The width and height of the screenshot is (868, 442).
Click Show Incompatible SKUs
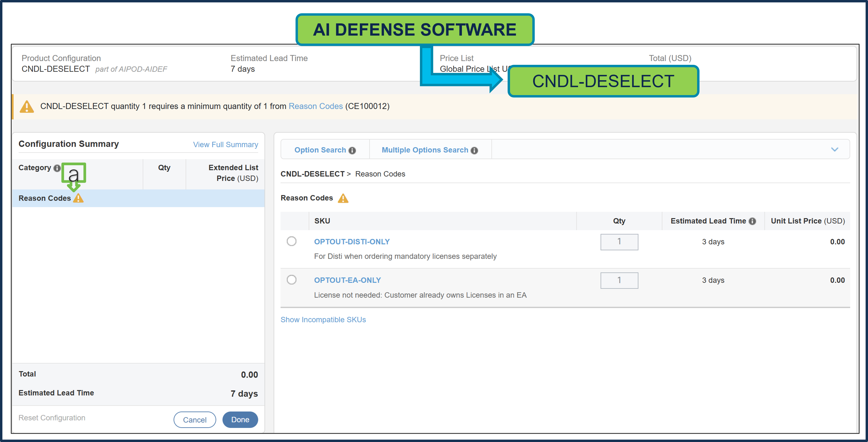323,319
